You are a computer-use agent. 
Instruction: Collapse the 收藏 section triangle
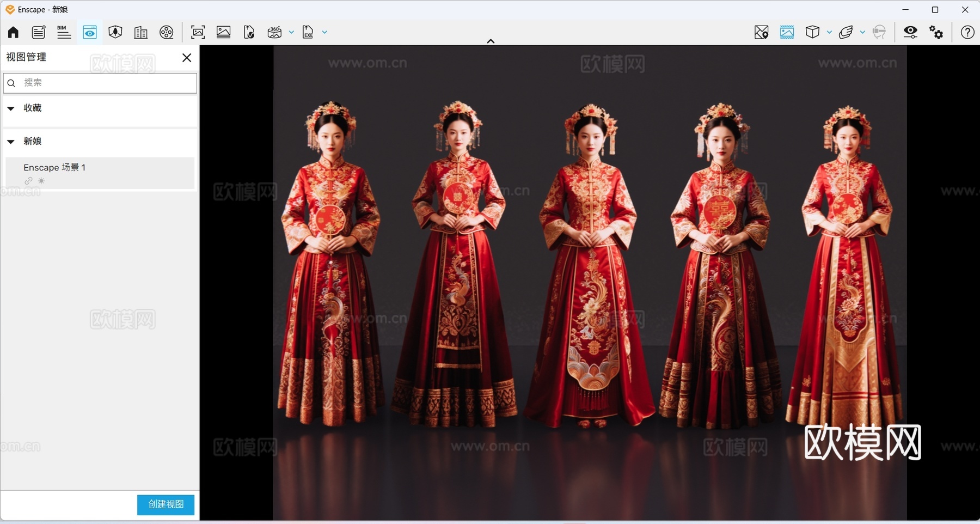[11, 108]
